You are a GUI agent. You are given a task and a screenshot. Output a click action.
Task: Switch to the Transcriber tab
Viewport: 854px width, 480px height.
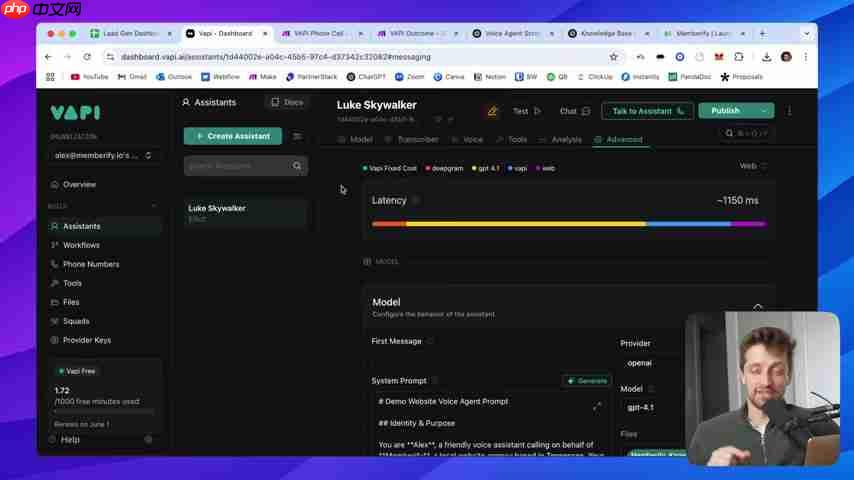[x=411, y=139]
